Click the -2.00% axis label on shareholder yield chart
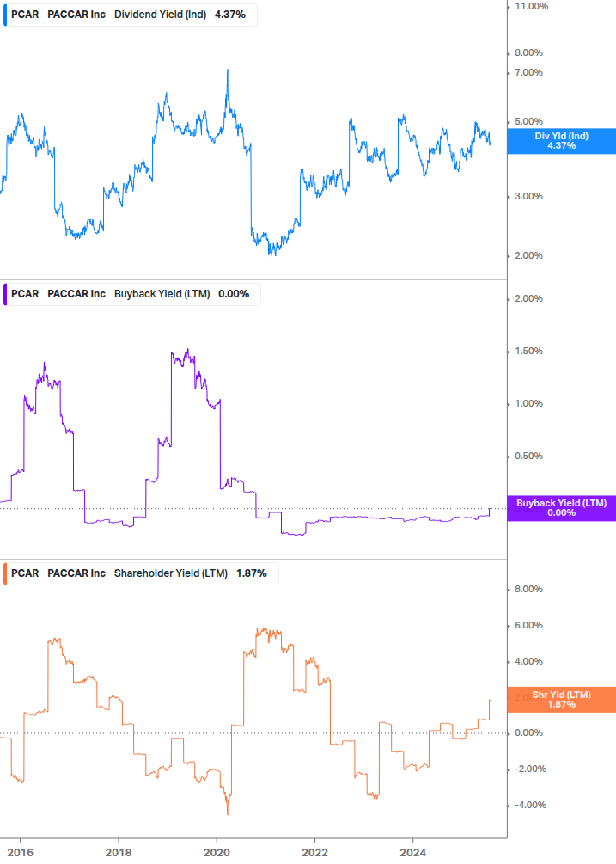The image size is (616, 864). [x=530, y=769]
